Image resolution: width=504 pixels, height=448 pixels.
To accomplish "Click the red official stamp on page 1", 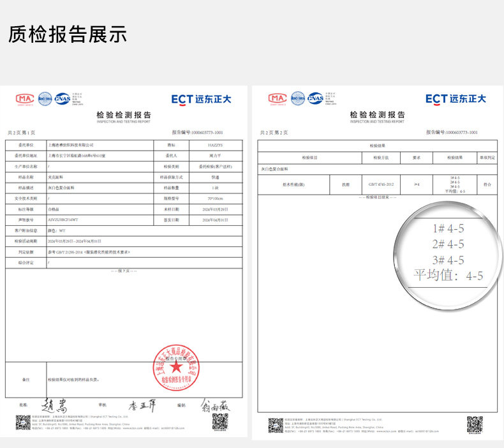I will [x=176, y=370].
